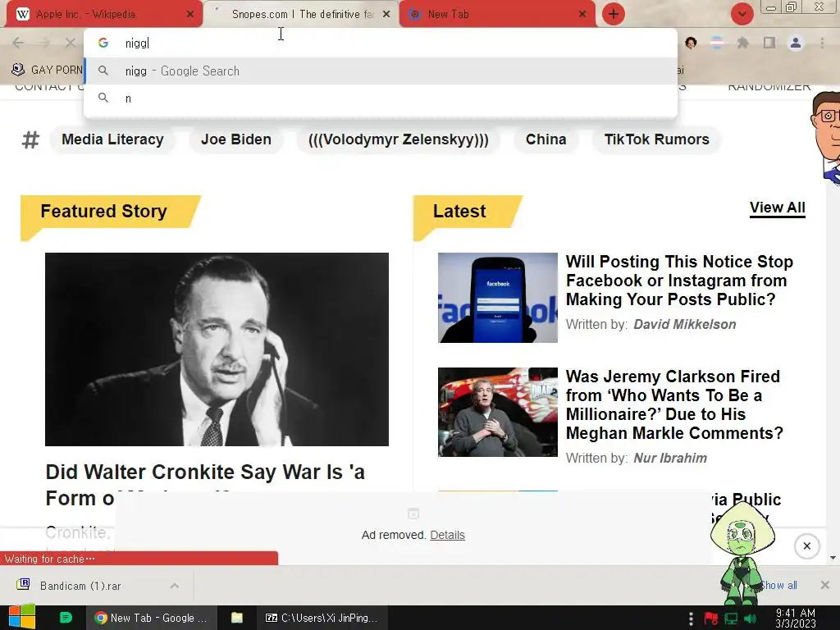Select the Chrome New Tab taskbar button
The width and height of the screenshot is (840, 630).
coord(152,618)
